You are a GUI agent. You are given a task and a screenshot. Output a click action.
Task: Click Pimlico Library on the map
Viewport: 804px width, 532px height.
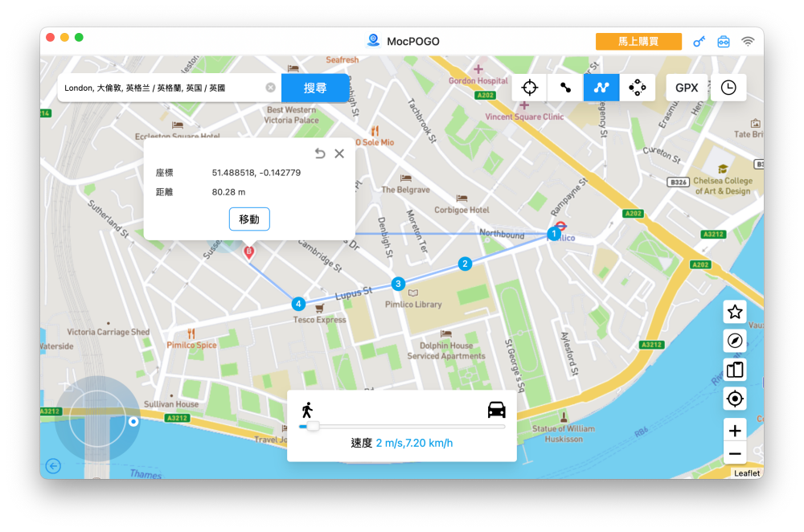[x=413, y=304]
